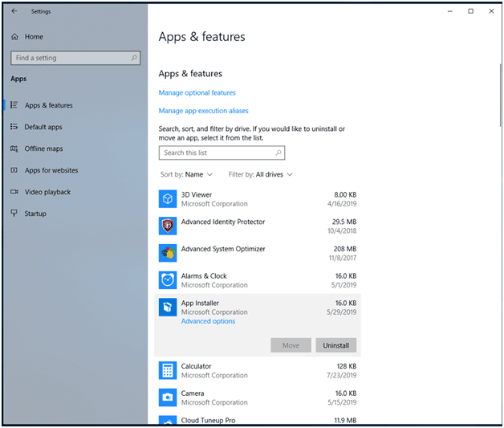This screenshot has height=428, width=504.
Task: Click the Video playback sidebar icon
Action: coord(14,192)
